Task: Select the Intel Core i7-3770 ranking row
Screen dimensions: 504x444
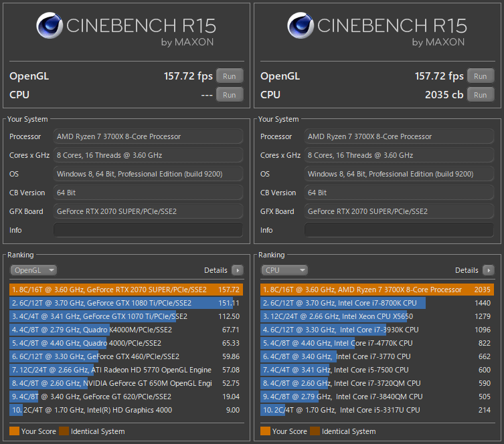Action: tap(377, 356)
